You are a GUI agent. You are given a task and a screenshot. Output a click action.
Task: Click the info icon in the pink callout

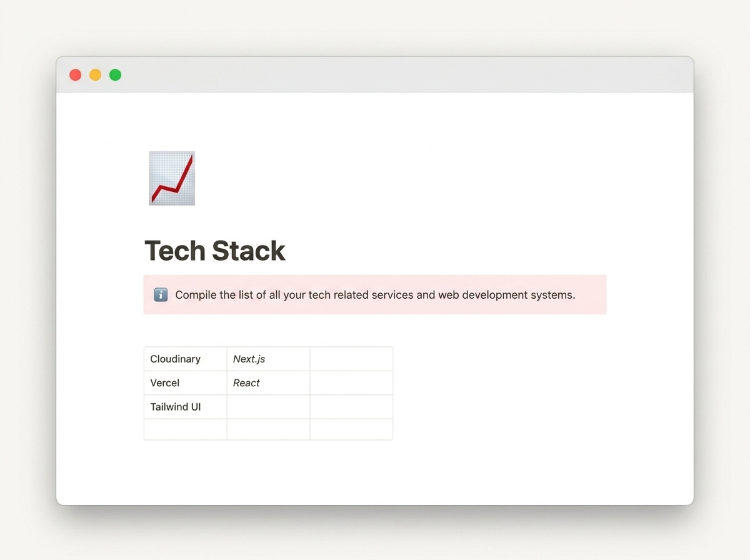[x=161, y=294]
